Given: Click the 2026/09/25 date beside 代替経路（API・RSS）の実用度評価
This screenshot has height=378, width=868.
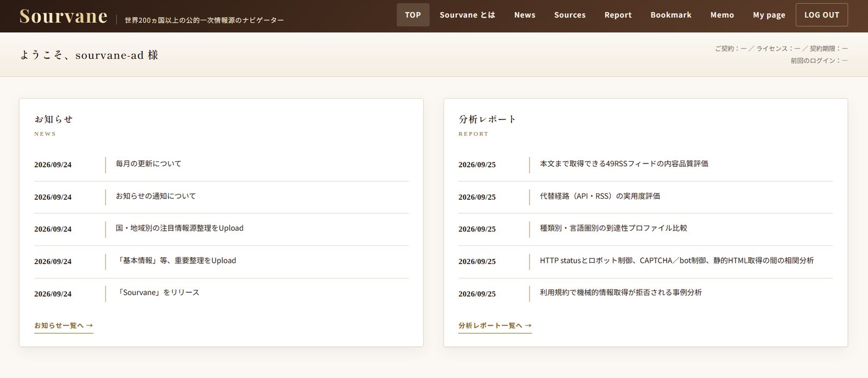Looking at the screenshot, I should click(x=477, y=197).
